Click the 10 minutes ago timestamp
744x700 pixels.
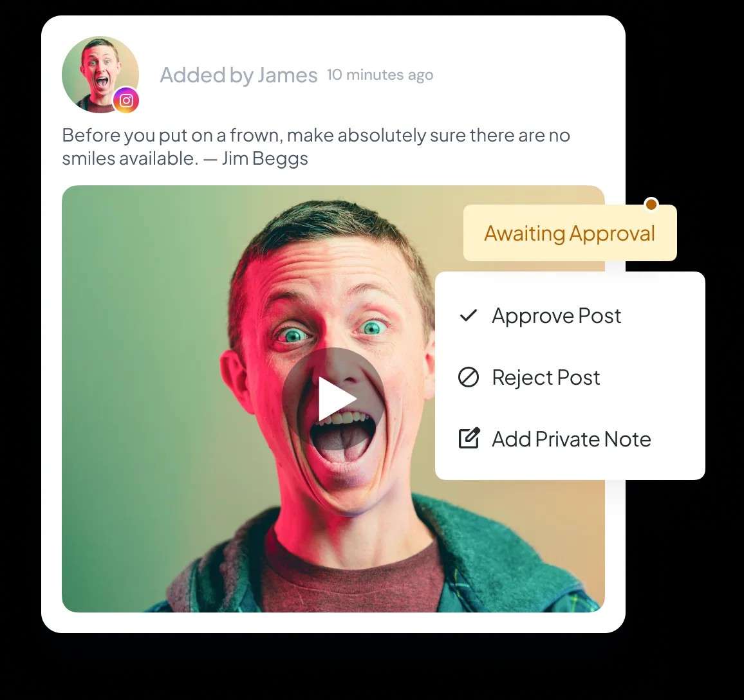pyautogui.click(x=380, y=75)
